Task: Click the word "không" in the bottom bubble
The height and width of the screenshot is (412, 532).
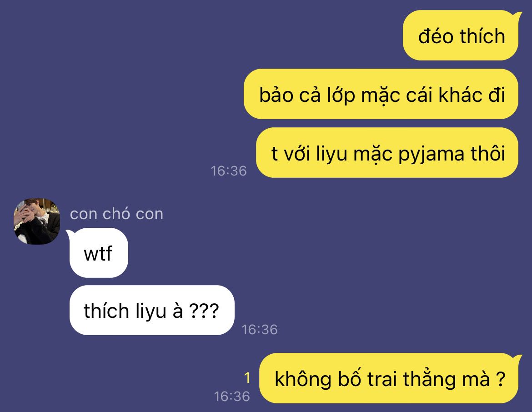Action: coord(303,379)
